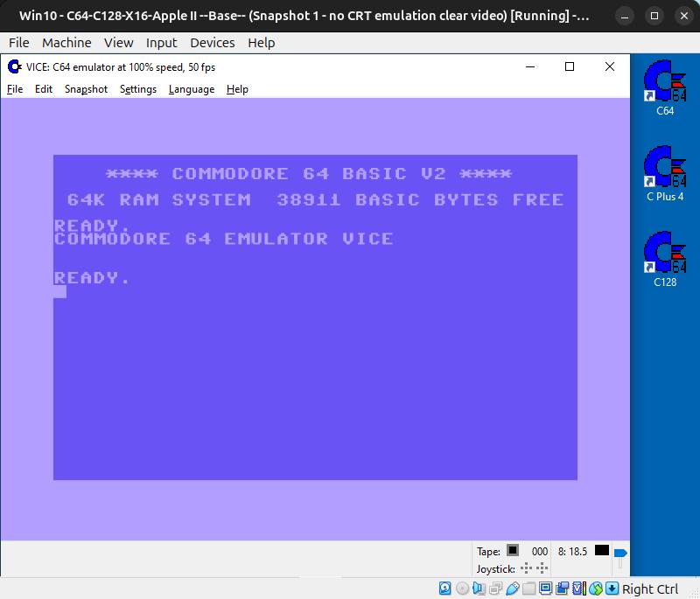Click the VirtualBox audio speaker status icon
This screenshot has width=700, height=599.
479,589
